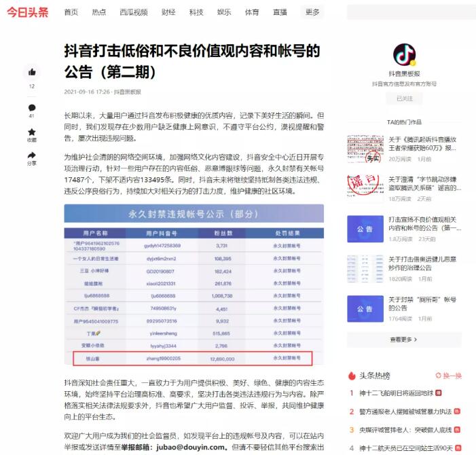Open the 娱乐 channel
This screenshot has width=476, height=455.
pyautogui.click(x=224, y=12)
